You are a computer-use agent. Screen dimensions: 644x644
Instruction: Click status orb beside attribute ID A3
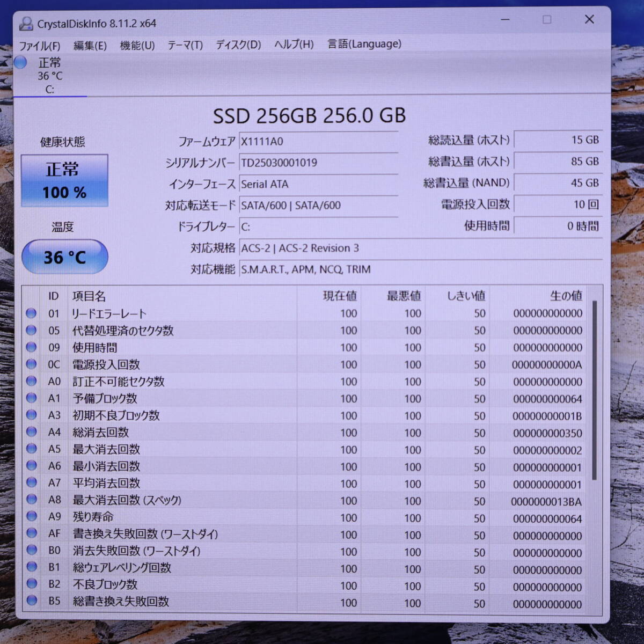point(31,415)
